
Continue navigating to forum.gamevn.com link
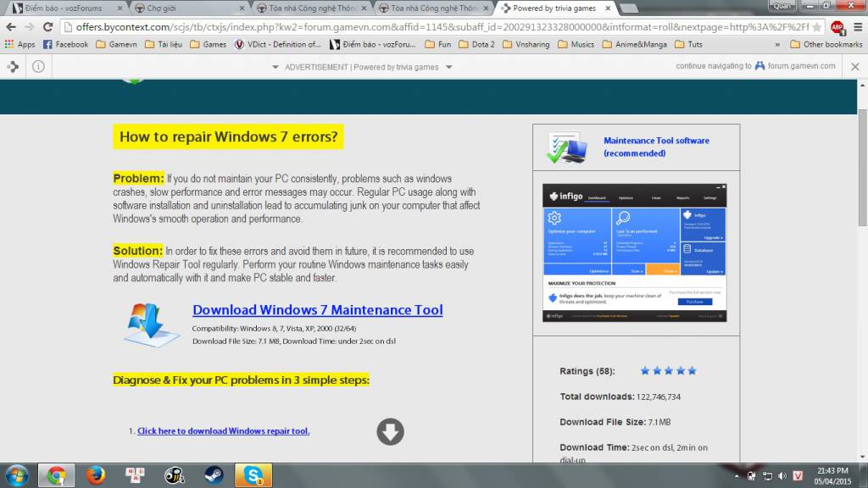(x=755, y=66)
